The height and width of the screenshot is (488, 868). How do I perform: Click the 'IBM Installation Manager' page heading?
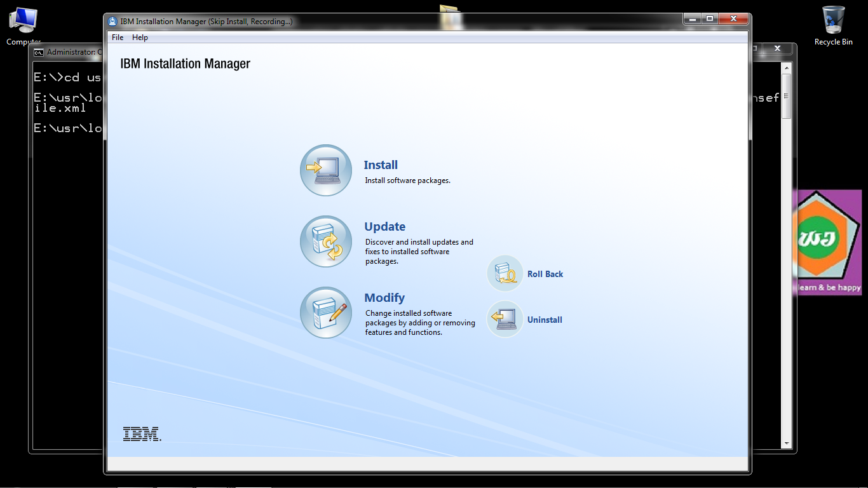[x=185, y=64]
